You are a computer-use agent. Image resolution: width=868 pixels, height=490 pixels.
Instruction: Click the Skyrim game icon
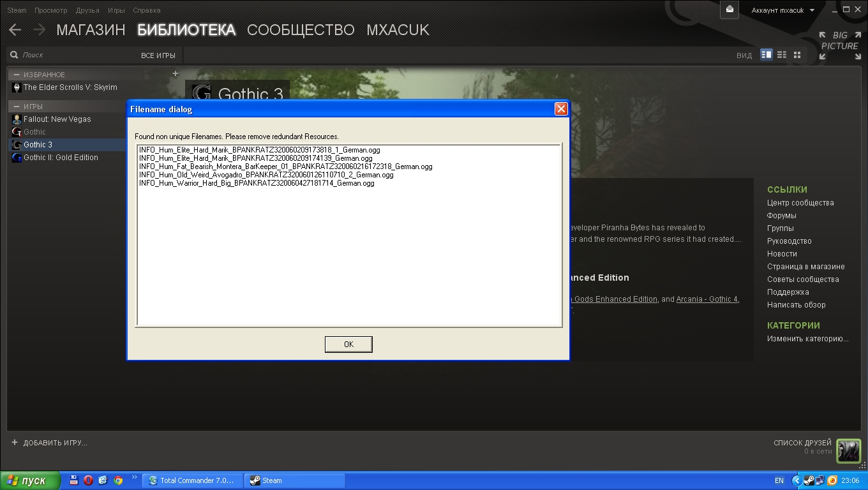click(17, 87)
